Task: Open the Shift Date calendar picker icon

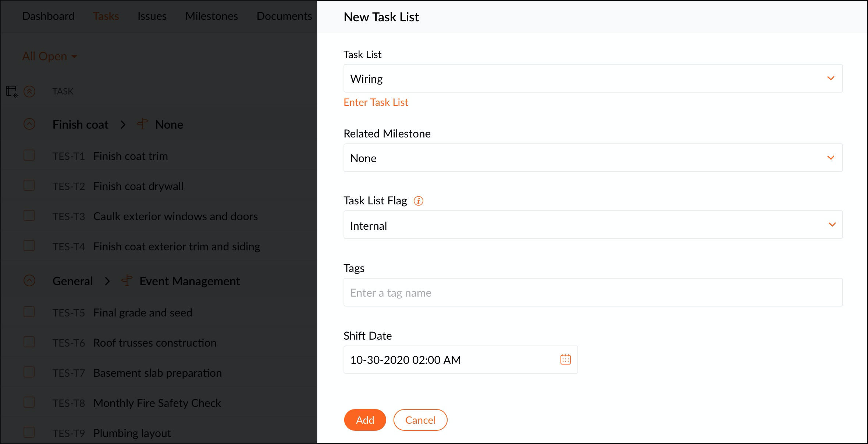Action: [565, 359]
